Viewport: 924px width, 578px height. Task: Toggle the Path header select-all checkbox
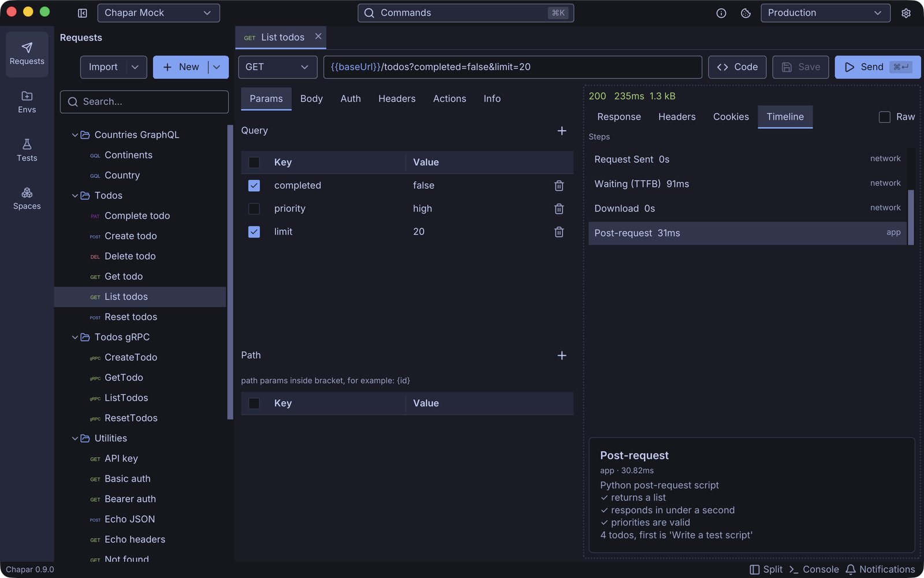(254, 403)
